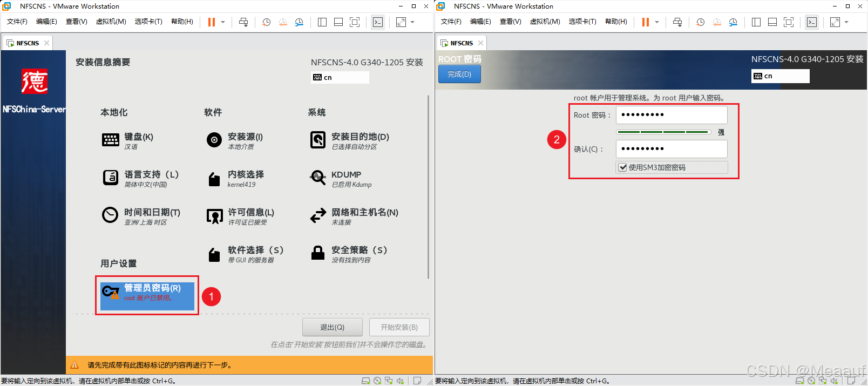868x386 pixels.
Task: Enter full screen icon in left window
Action: tap(355, 22)
